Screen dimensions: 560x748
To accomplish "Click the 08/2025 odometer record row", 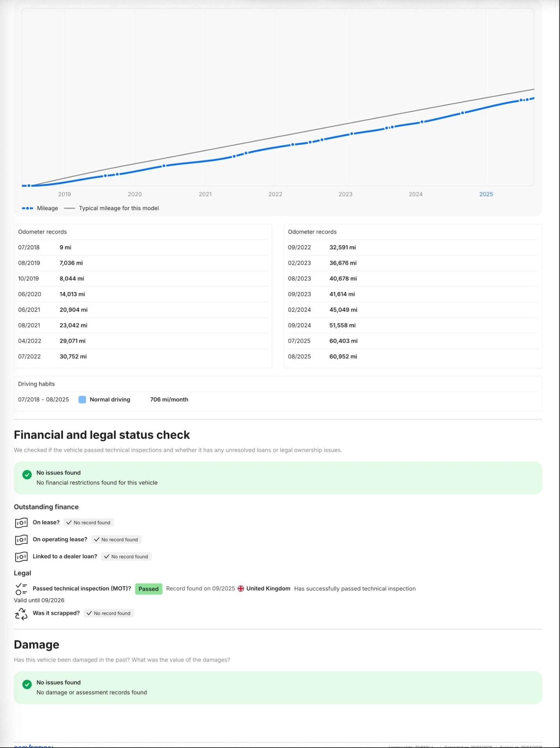I will 412,356.
